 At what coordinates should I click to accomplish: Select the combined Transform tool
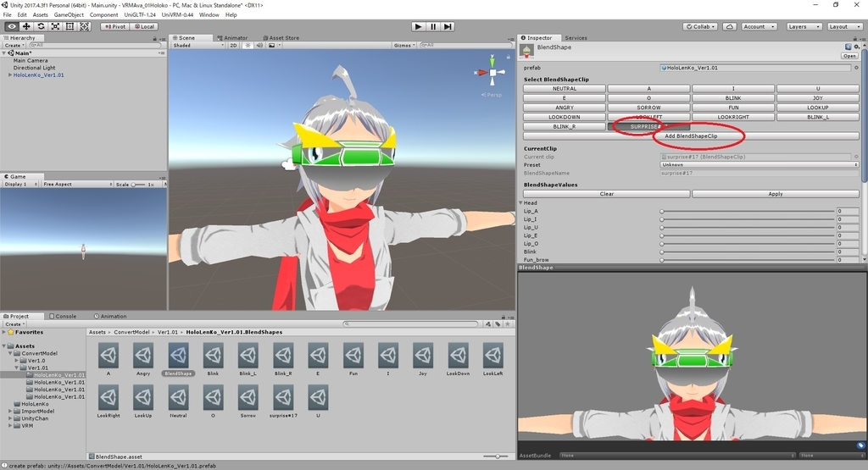tap(84, 26)
